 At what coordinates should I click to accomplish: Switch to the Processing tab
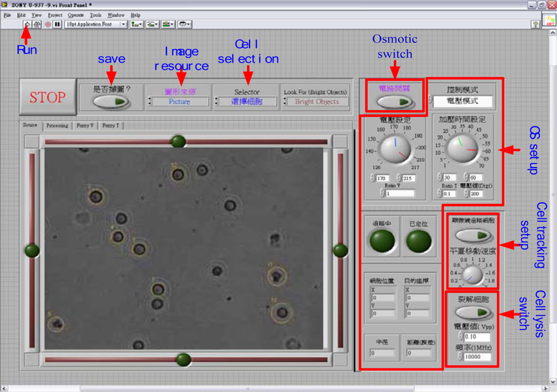(x=57, y=126)
